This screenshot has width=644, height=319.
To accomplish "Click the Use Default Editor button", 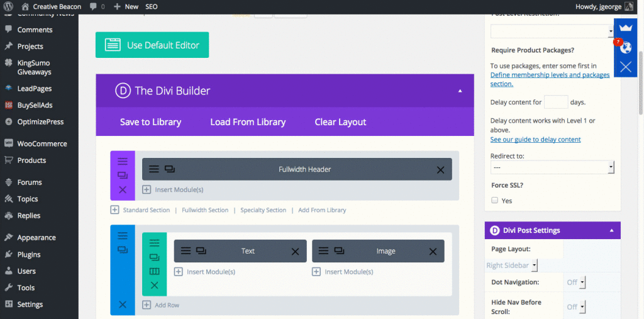I will click(152, 45).
